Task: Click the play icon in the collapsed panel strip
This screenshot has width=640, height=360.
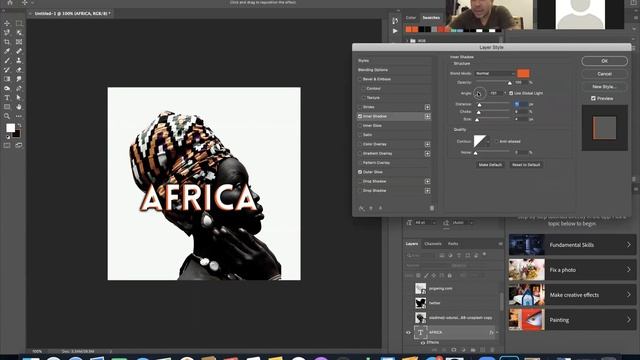Action: (395, 31)
